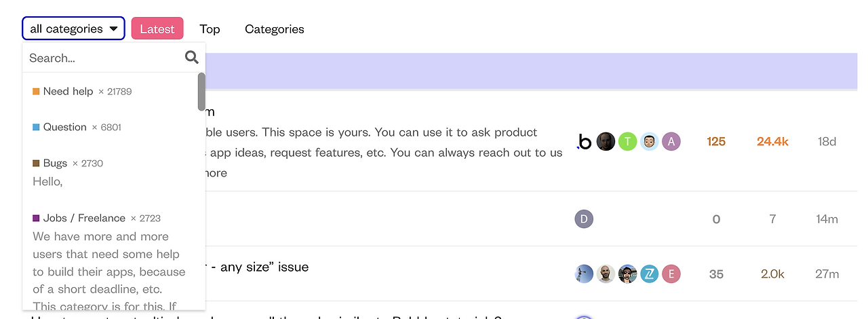Viewport: 868px width, 319px height.
Task: Click the pink 'E' user avatar
Action: pos(671,274)
